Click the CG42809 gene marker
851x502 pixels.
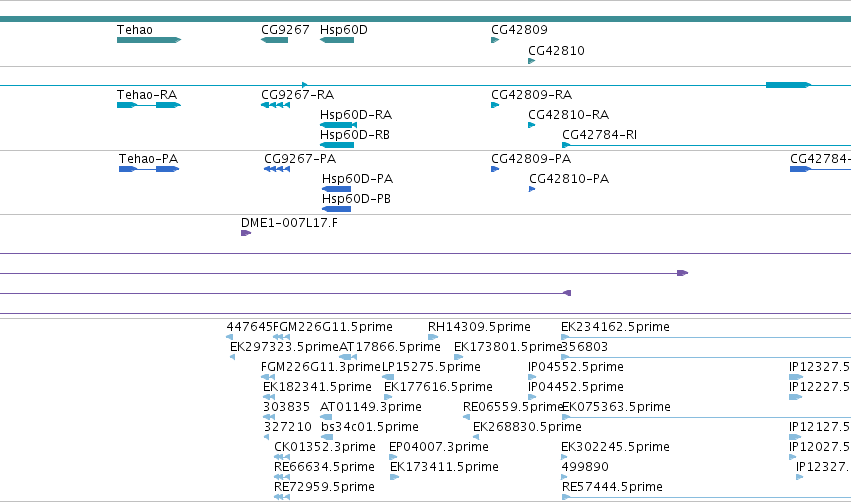click(494, 40)
